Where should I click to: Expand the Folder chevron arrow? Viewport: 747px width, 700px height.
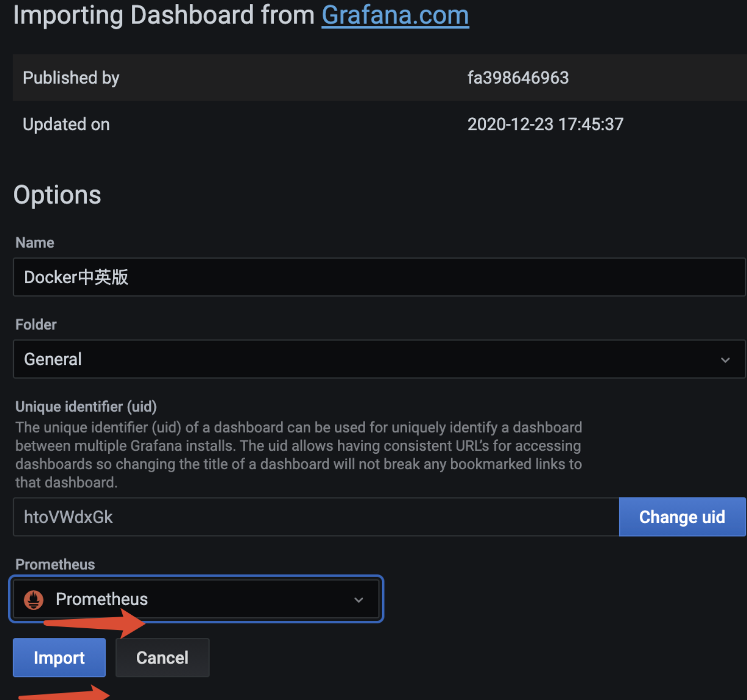click(x=725, y=360)
